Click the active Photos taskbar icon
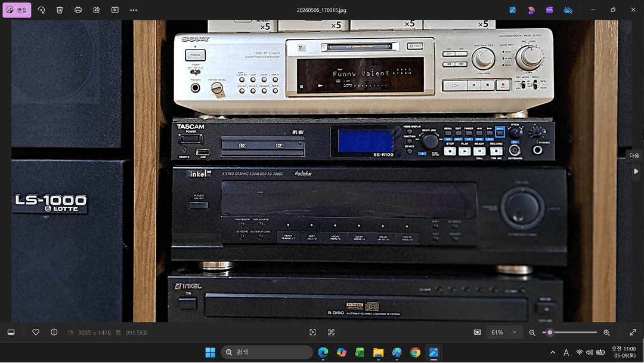The image size is (644, 363). click(434, 352)
